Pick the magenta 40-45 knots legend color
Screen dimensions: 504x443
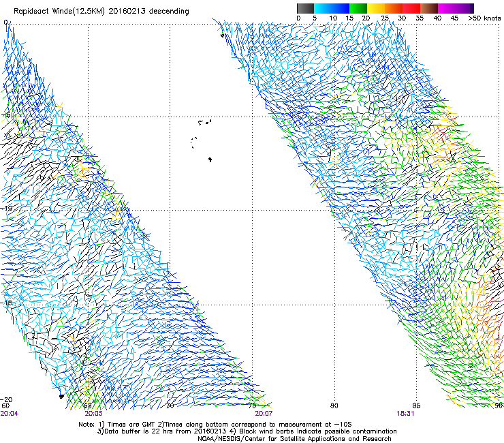click(447, 8)
